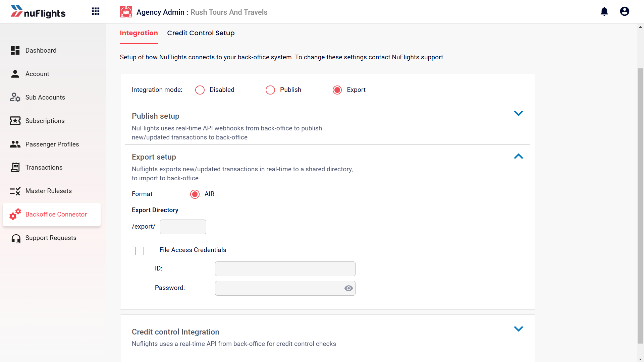
Task: Expand the Publish setup section chevron
Action: (x=518, y=113)
